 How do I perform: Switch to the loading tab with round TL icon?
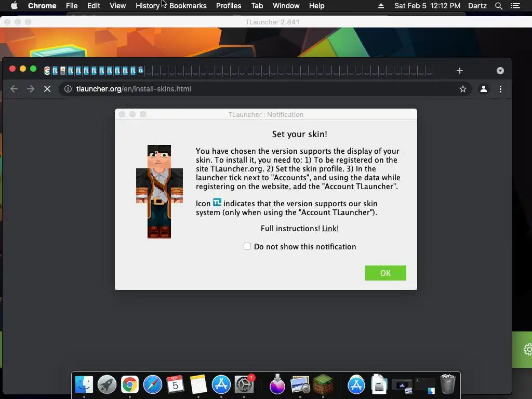point(140,71)
